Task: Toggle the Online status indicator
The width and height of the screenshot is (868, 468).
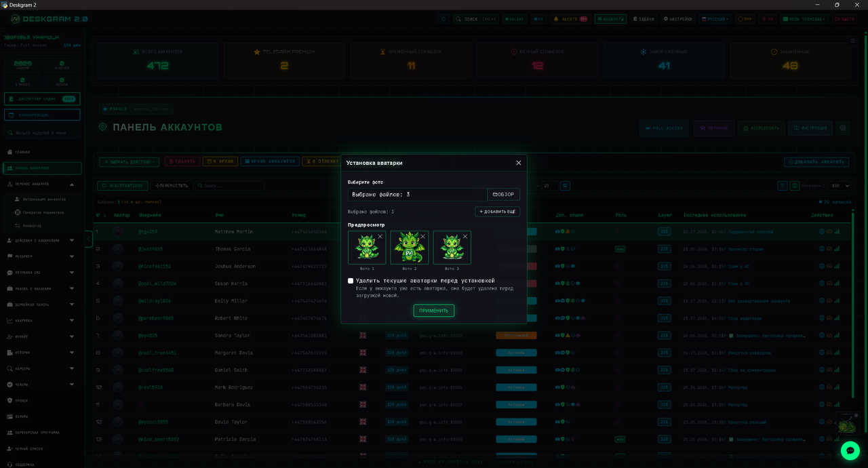Action: 515,19
